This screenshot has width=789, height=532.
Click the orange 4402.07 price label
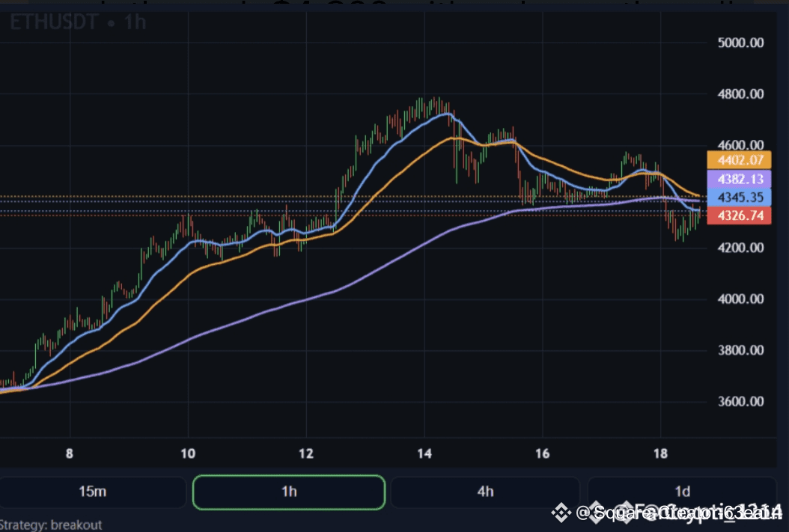click(x=739, y=159)
